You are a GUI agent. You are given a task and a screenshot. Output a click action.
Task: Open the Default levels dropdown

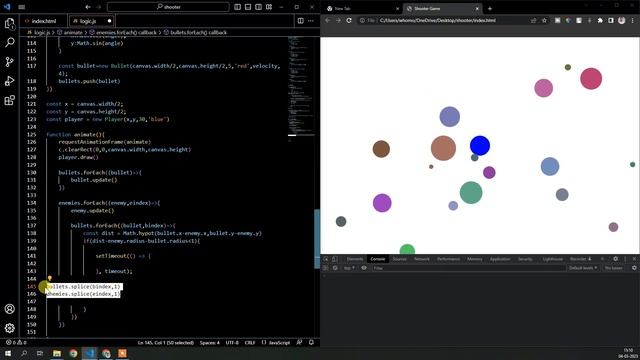[x=583, y=268]
